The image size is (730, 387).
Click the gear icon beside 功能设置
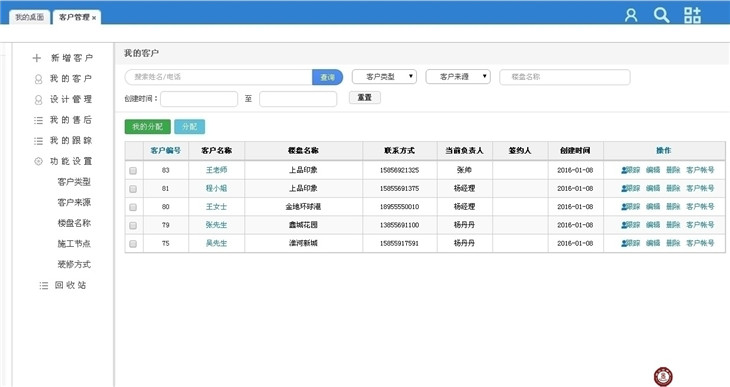[x=38, y=161]
